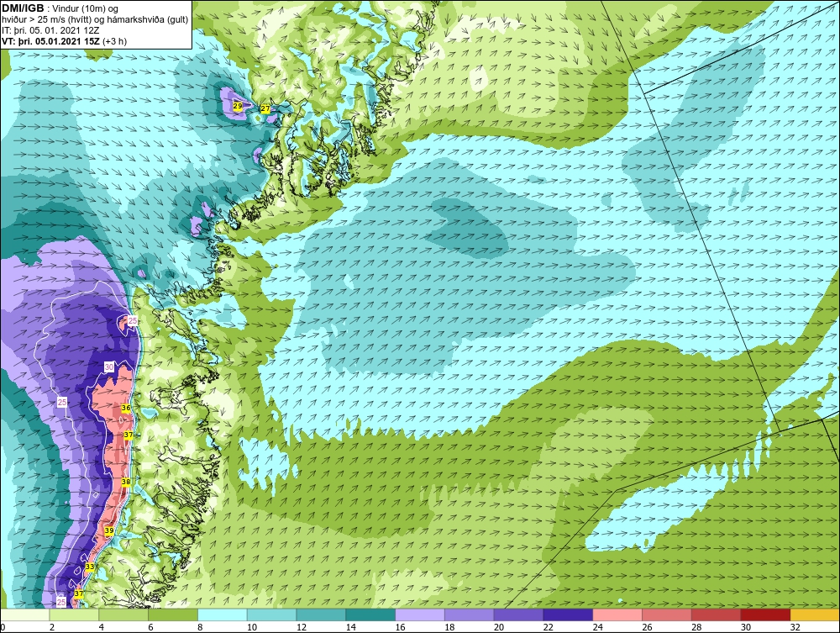Click the yellow gust label 29
Image resolution: width=840 pixels, height=633 pixels.
(x=238, y=106)
